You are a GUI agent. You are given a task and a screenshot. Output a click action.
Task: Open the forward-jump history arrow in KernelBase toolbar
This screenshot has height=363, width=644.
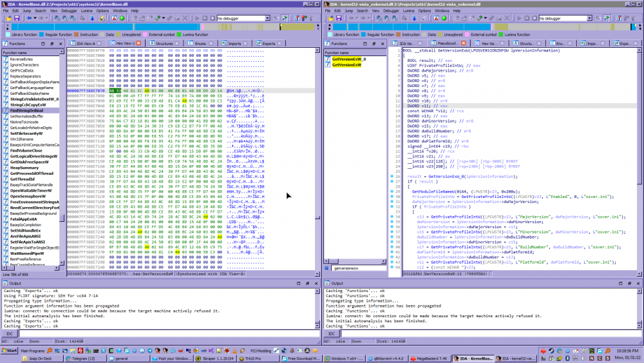click(46, 18)
